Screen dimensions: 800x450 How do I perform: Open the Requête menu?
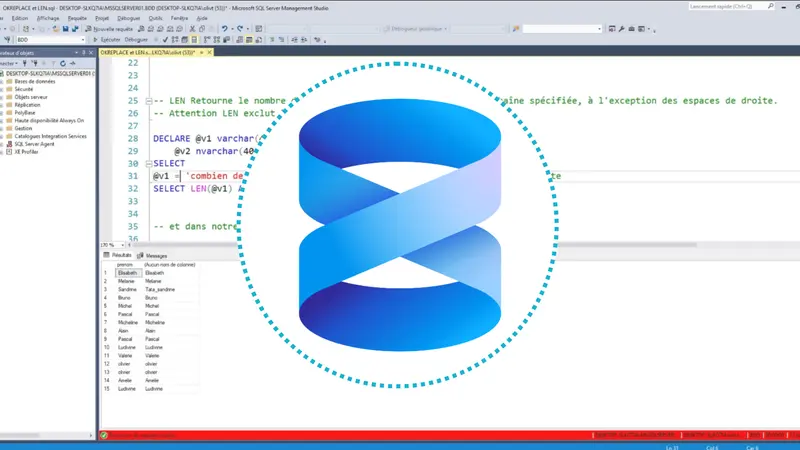(x=77, y=18)
